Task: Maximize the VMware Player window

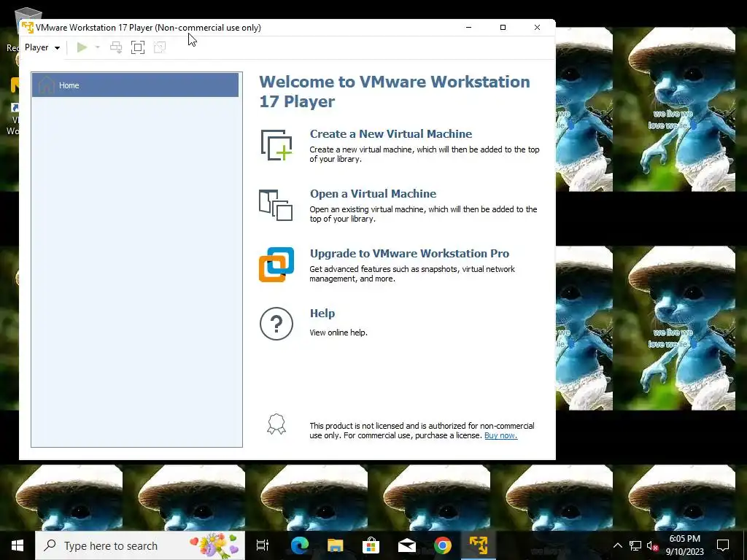Action: (x=503, y=28)
